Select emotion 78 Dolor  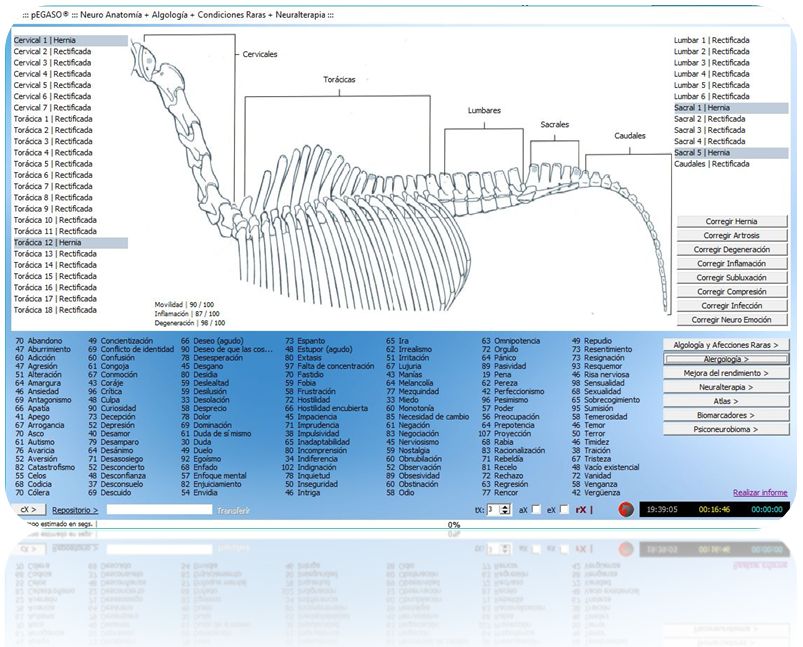196,416
